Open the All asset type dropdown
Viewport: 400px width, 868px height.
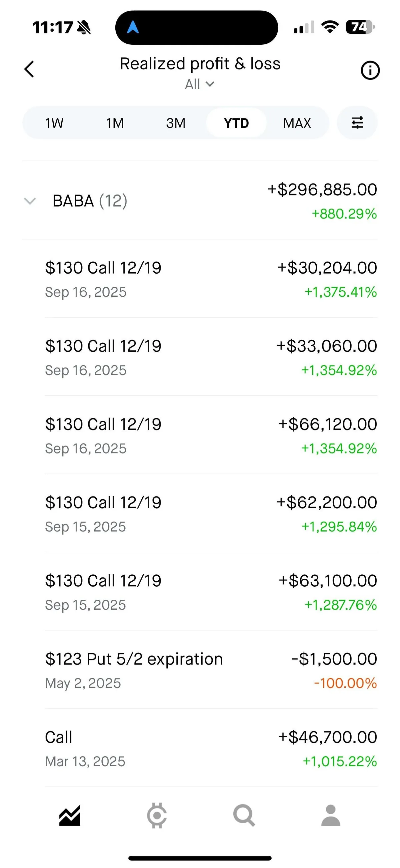coord(200,84)
